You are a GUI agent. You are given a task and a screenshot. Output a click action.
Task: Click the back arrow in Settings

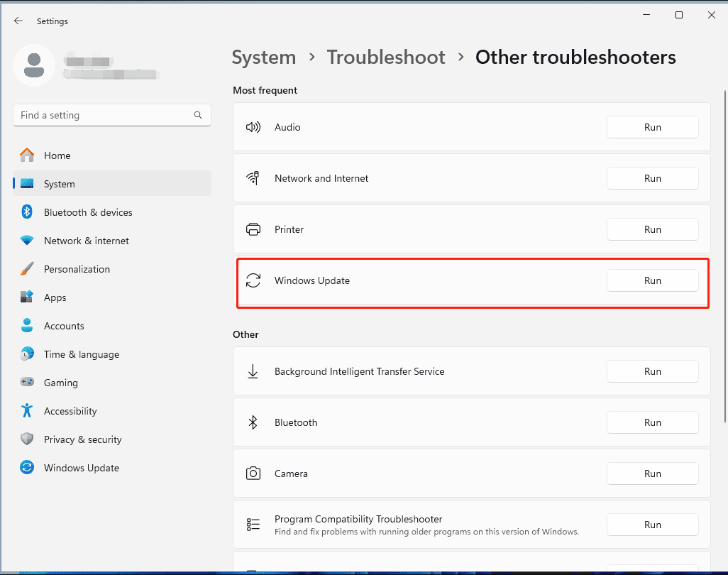point(18,21)
